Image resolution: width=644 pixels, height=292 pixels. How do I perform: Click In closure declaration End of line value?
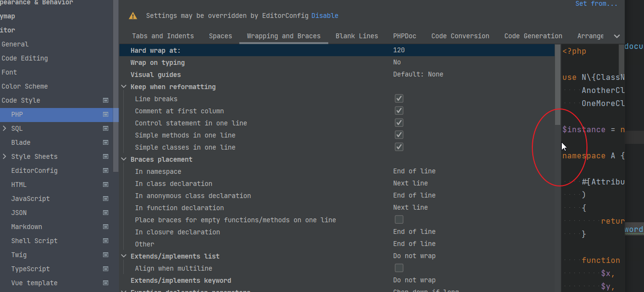(414, 231)
